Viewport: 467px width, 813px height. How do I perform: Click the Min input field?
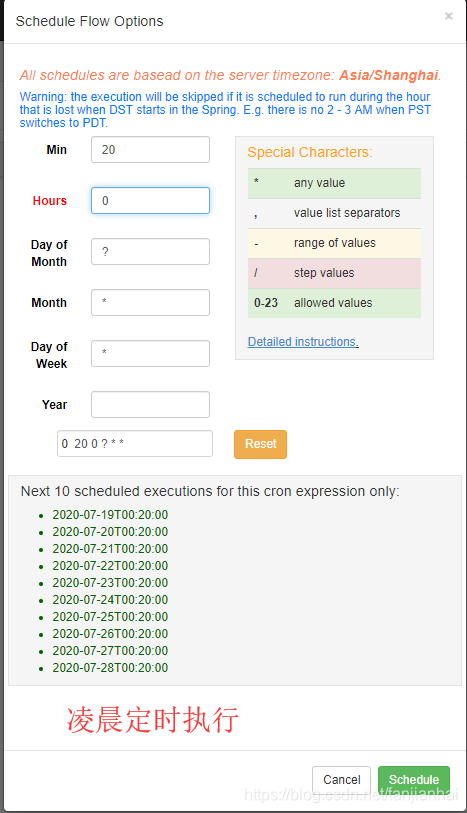150,150
